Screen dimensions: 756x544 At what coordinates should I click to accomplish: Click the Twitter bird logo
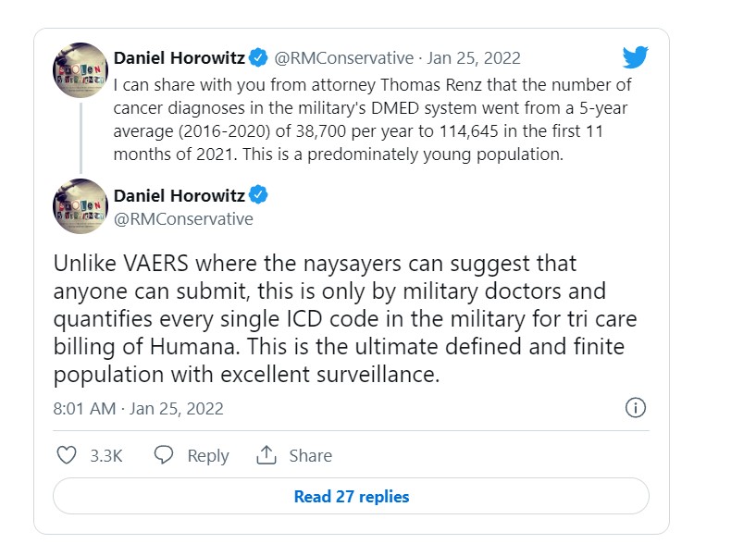[635, 57]
